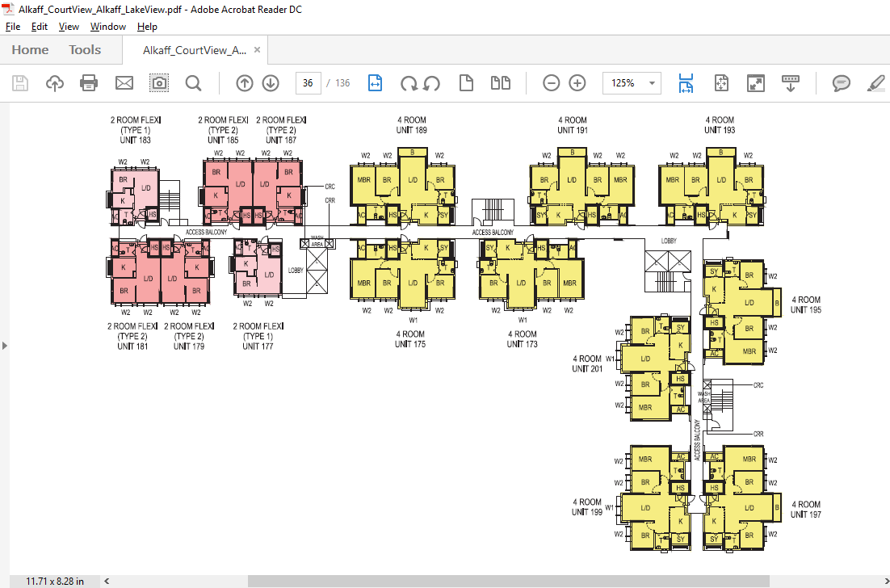Screen dimensions: 890x588
Task: Toggle two-page view mode
Action: (502, 83)
